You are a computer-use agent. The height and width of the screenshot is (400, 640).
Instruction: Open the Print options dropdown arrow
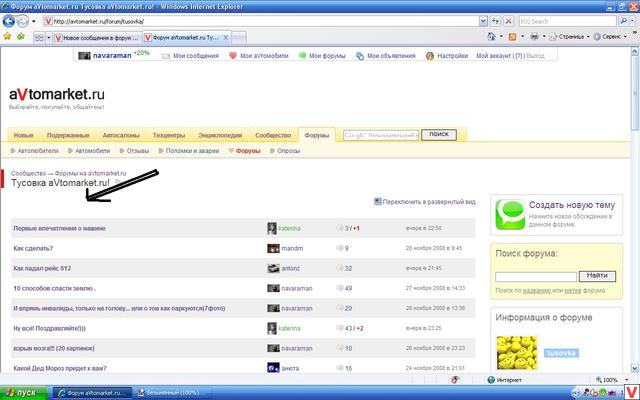(544, 37)
